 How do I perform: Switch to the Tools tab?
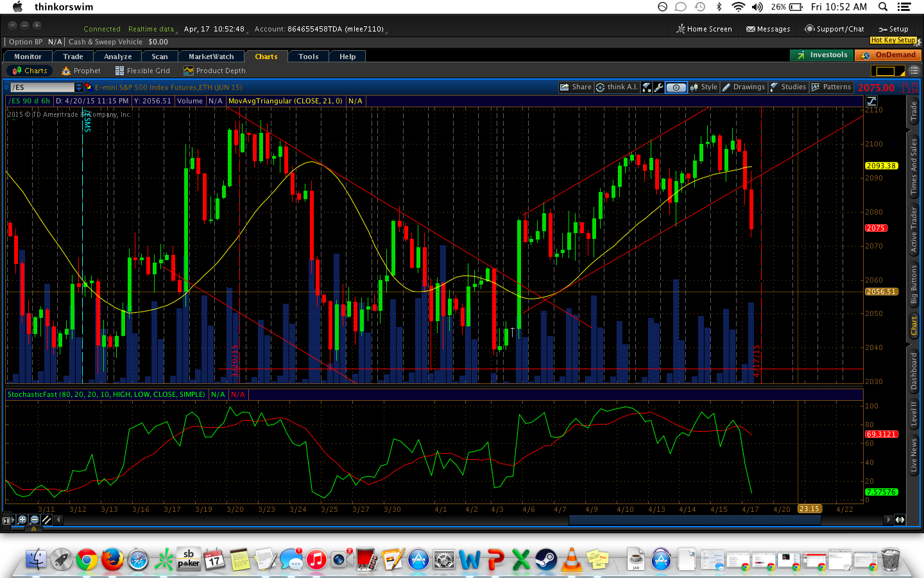tap(309, 57)
